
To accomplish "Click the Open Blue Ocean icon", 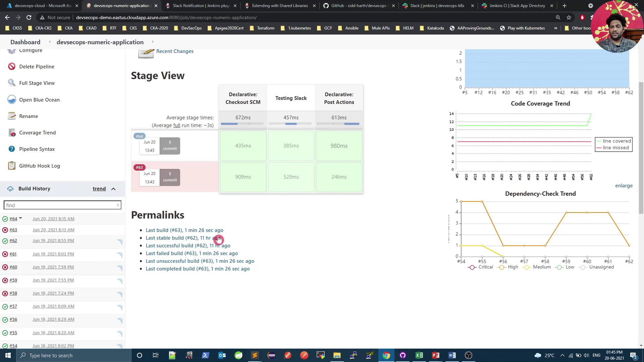I will [12, 100].
